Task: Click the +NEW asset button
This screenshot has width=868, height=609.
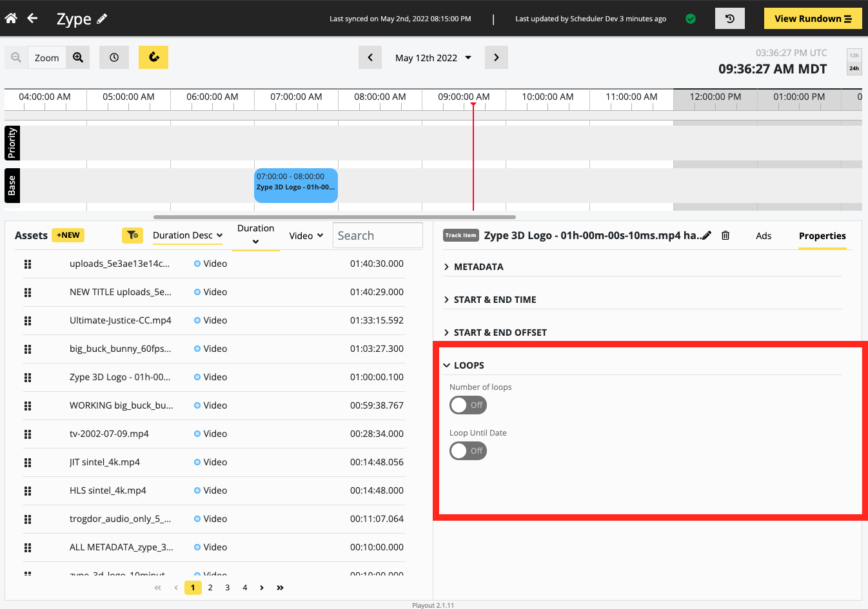Action: pos(68,235)
